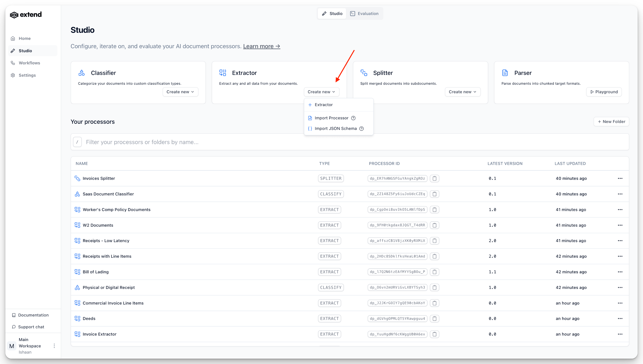This screenshot has height=364, width=643.
Task: Open Workflows in the sidebar
Action: (x=29, y=63)
